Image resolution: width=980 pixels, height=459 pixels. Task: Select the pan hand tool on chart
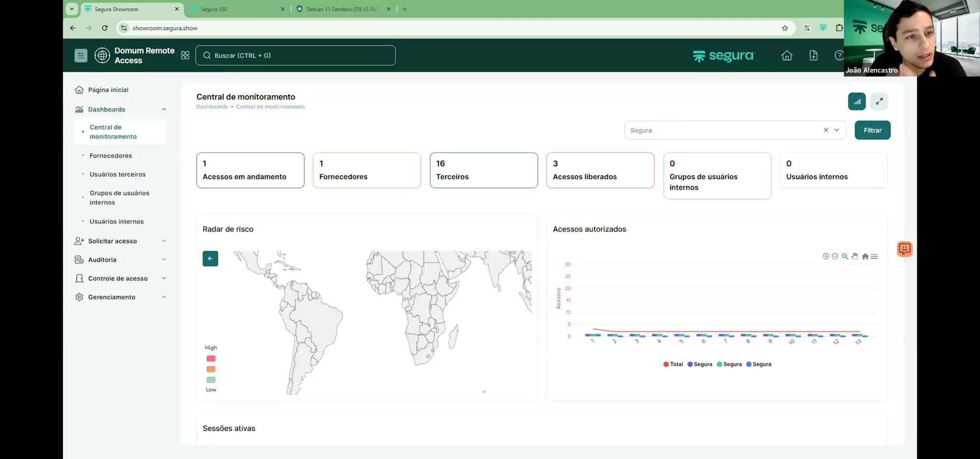click(855, 256)
